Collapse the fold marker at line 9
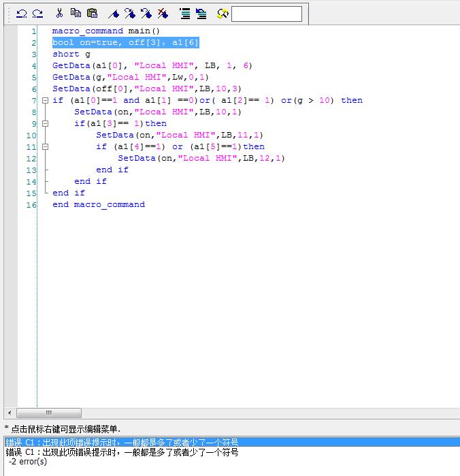Viewport: 460px width, 476px height. (x=45, y=123)
